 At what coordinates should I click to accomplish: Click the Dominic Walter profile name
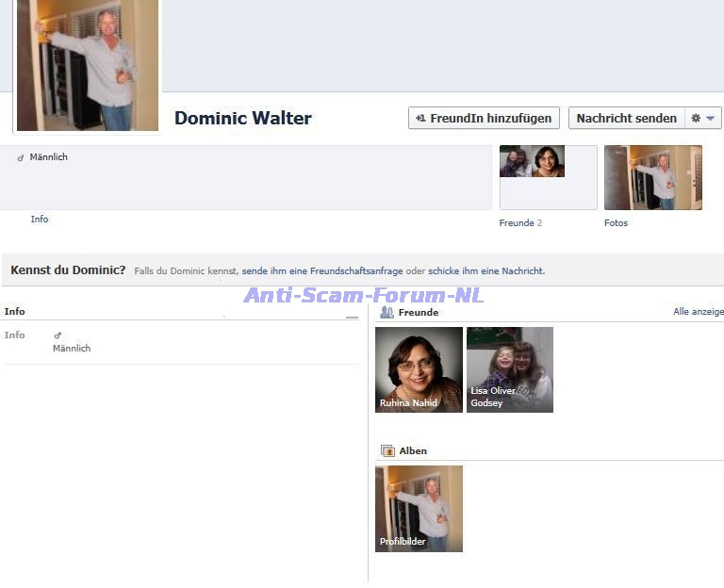[x=242, y=119]
